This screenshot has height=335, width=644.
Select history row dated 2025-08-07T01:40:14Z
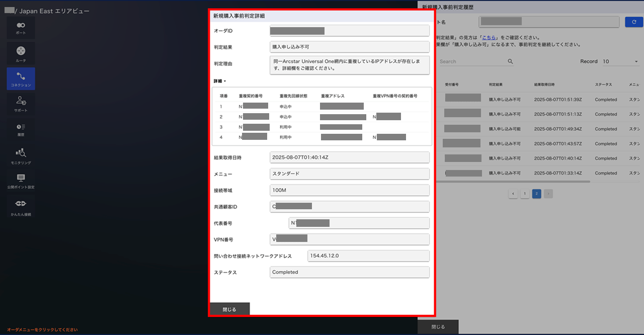(539, 158)
